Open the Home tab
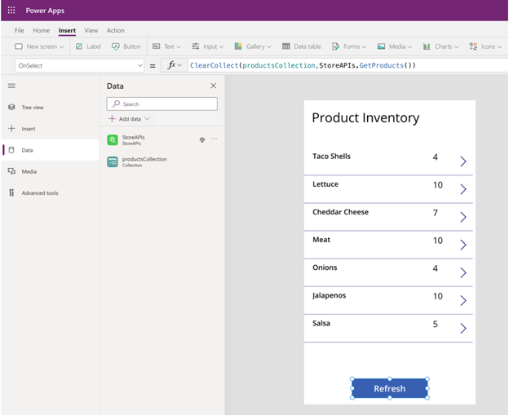509x420 pixels. pos(42,30)
